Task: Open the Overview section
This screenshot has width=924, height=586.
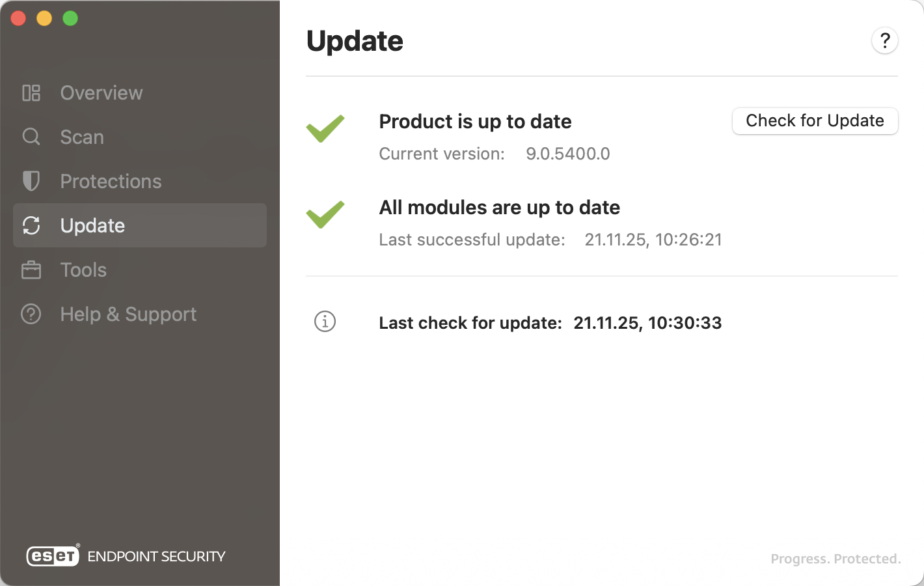Action: coord(101,93)
